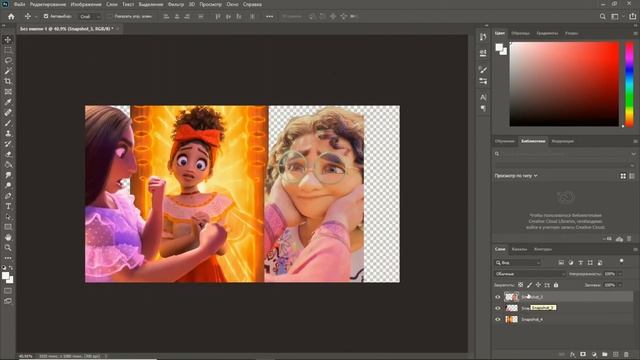This screenshot has height=360, width=640.
Task: Switch to the Градиенты tab
Action: click(x=547, y=33)
